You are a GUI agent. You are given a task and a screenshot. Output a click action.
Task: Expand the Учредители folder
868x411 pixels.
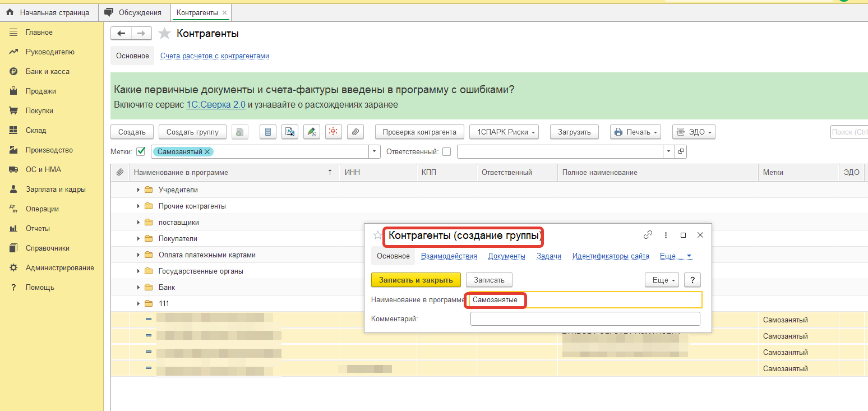click(x=138, y=190)
